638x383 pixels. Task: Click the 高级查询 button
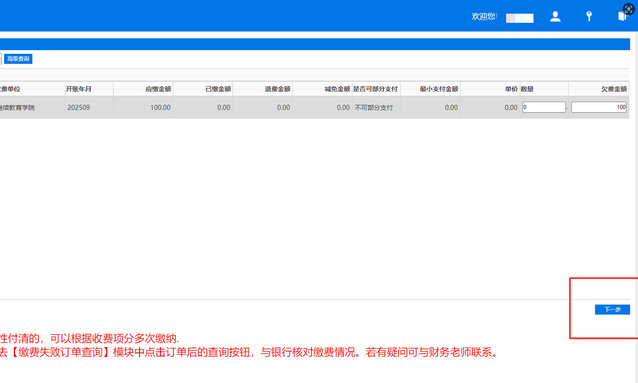[x=18, y=59]
